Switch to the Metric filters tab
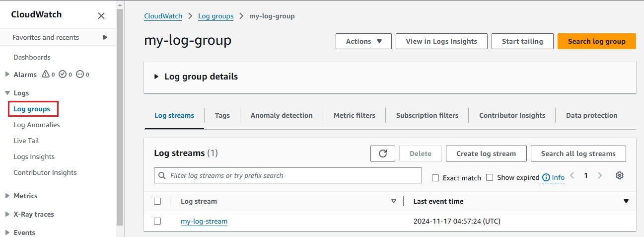The height and width of the screenshot is (237, 644). 354,115
